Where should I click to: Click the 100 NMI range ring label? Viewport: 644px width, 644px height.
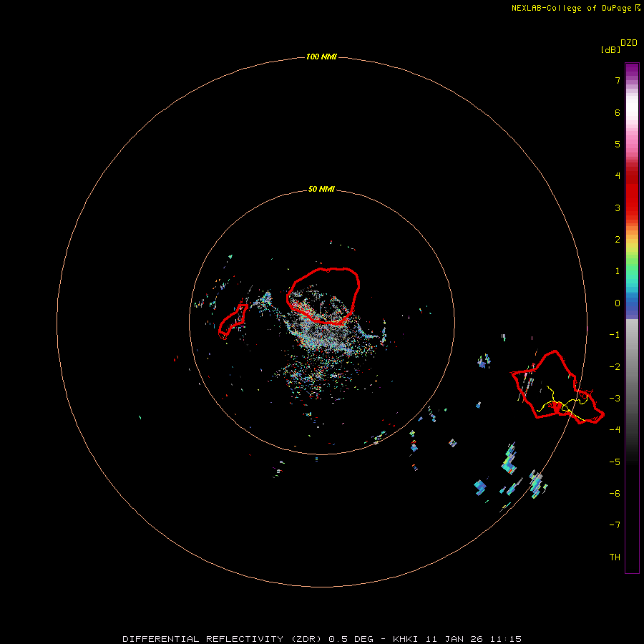coord(321,57)
